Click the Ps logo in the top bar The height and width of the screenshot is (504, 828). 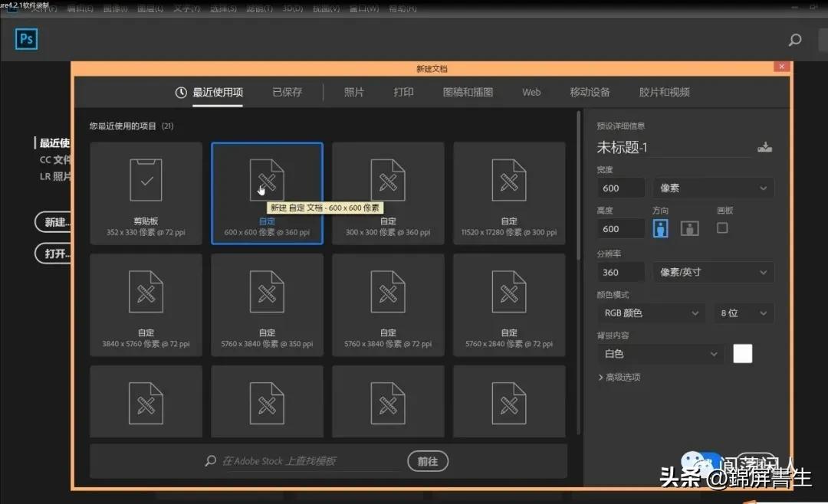pos(26,39)
